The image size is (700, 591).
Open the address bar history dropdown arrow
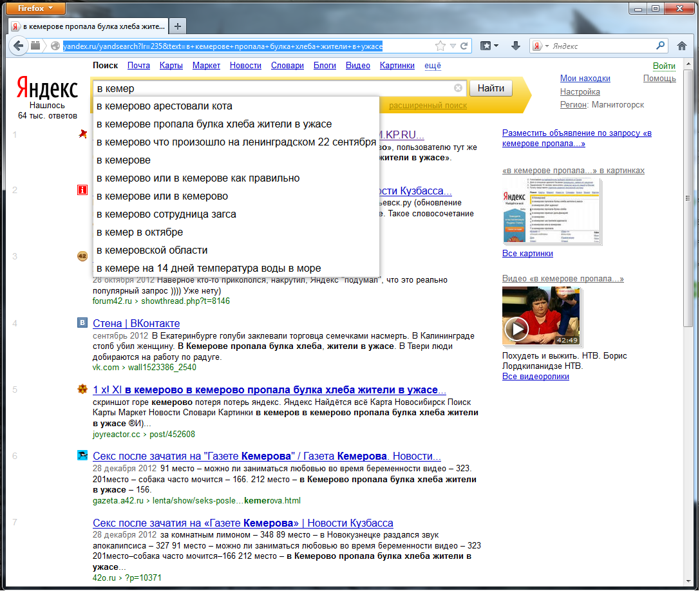[x=453, y=46]
